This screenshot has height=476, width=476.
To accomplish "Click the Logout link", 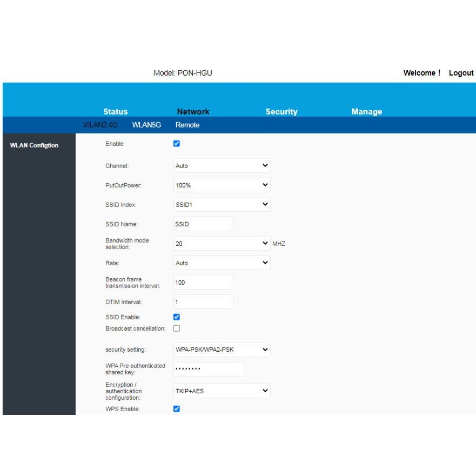I will pos(461,73).
